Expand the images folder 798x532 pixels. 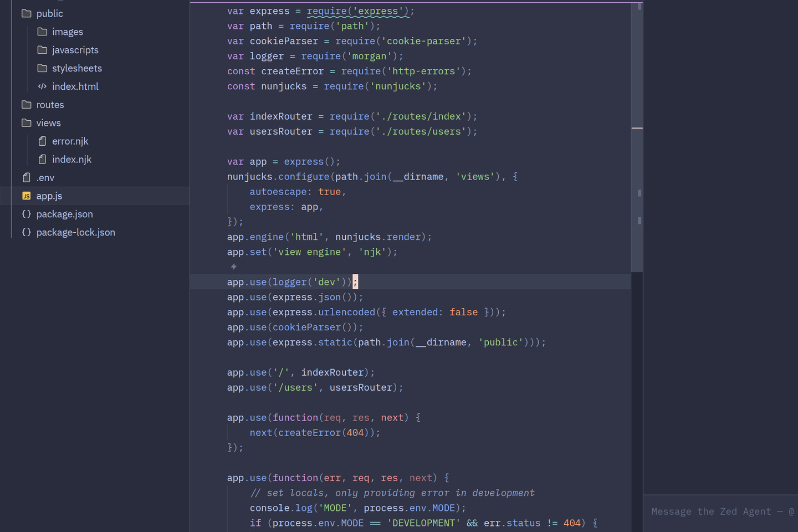coord(95,32)
